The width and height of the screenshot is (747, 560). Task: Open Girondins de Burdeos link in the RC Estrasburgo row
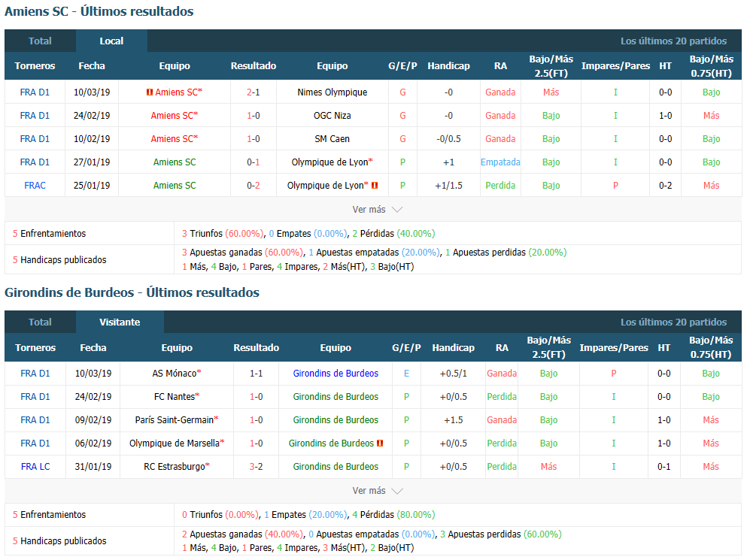(x=336, y=467)
